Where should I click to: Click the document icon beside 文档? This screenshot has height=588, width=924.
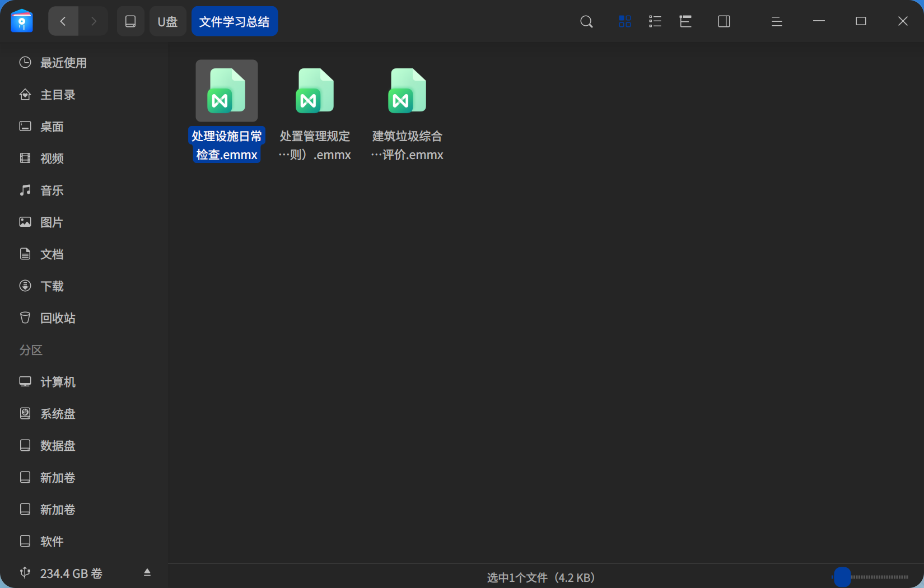click(25, 254)
